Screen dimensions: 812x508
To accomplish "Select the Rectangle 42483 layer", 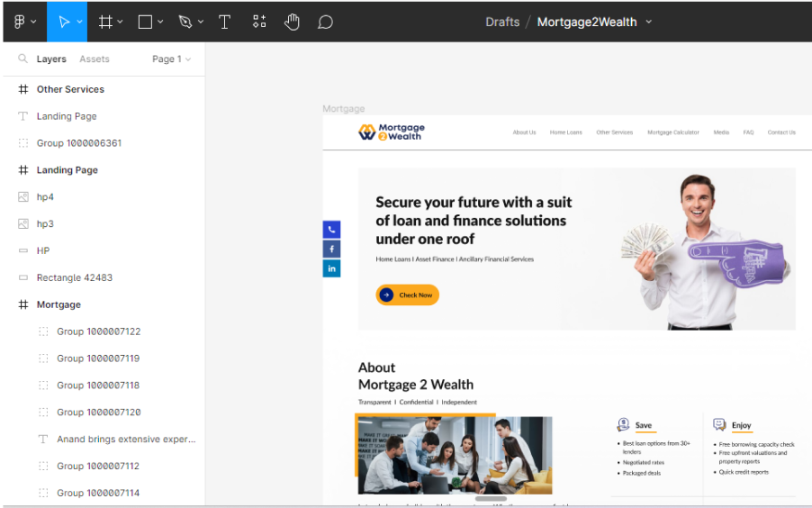I will [74, 277].
